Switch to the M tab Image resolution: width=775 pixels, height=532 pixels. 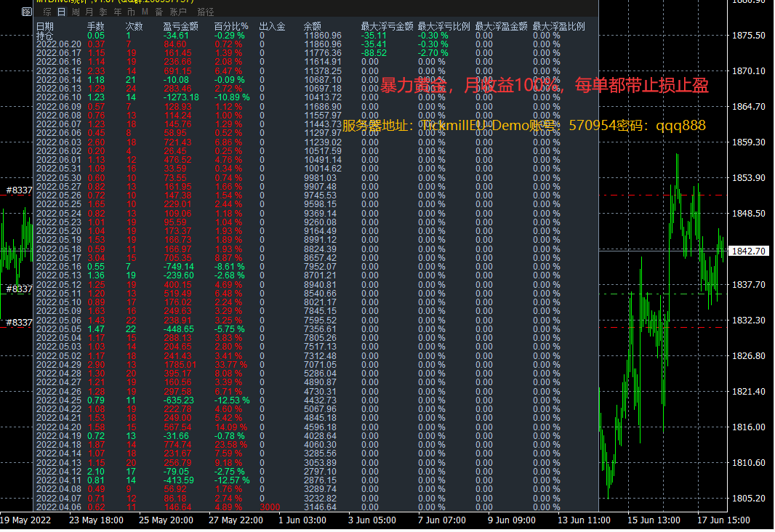pos(145,12)
